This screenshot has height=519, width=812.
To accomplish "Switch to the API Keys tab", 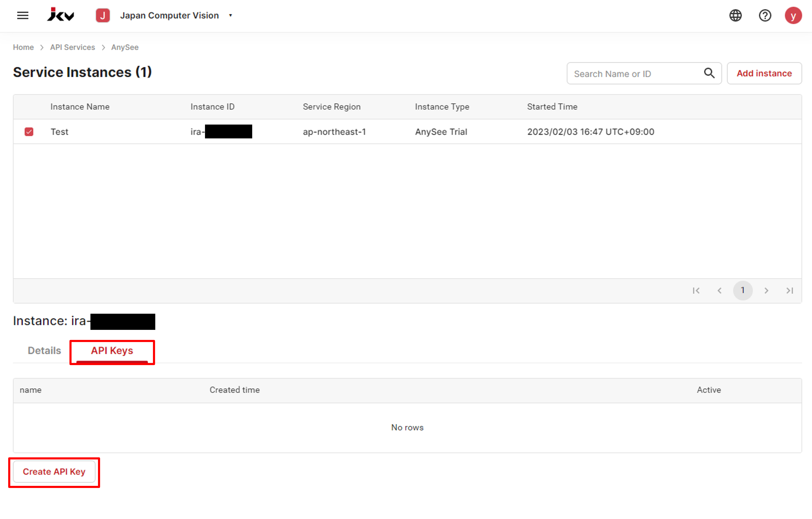I will point(112,351).
